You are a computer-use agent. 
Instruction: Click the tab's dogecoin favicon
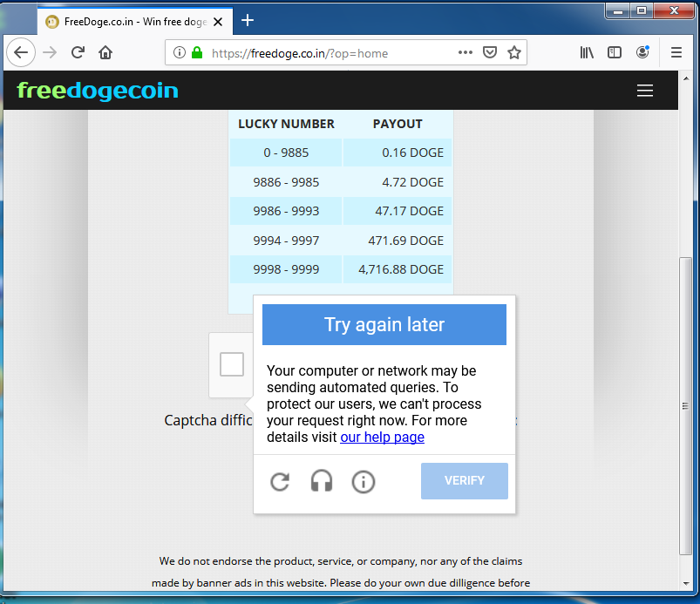point(52,22)
